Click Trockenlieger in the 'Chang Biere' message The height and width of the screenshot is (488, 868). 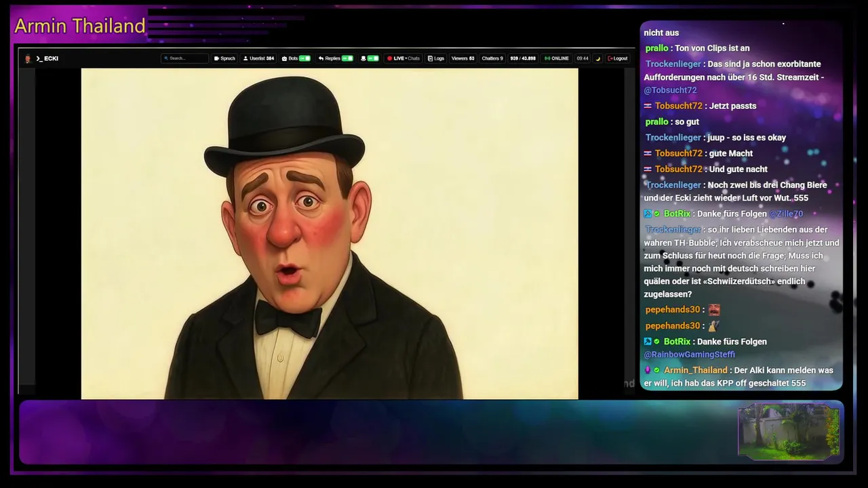pyautogui.click(x=673, y=185)
